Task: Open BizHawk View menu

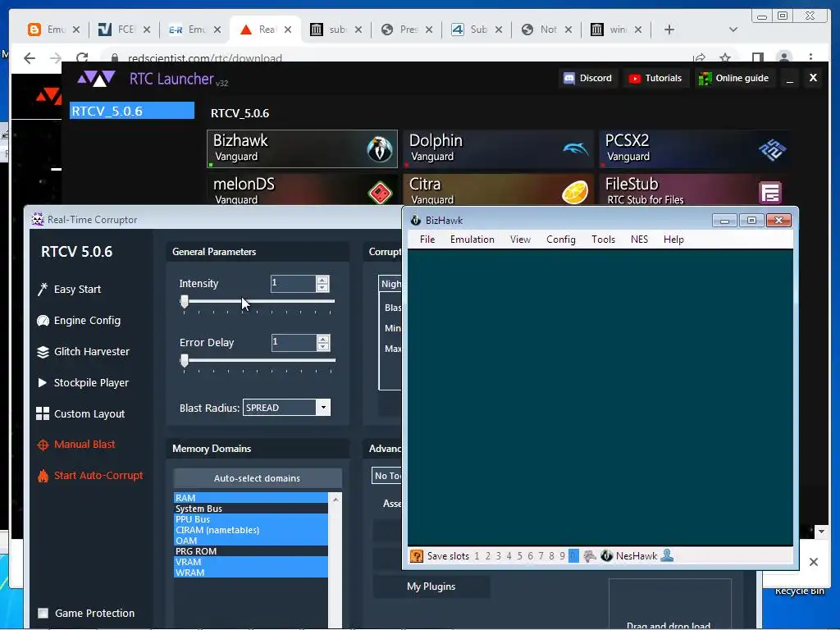Action: 520,240
